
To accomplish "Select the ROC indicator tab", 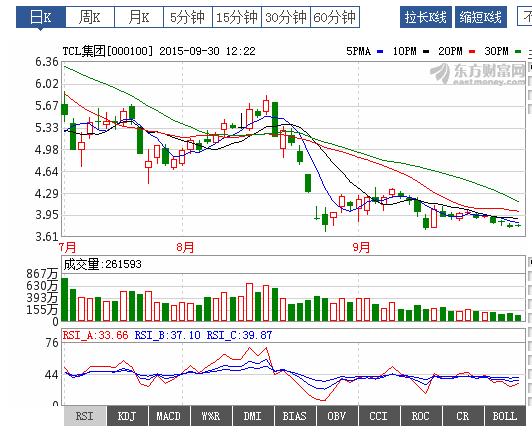I will pos(421,416).
